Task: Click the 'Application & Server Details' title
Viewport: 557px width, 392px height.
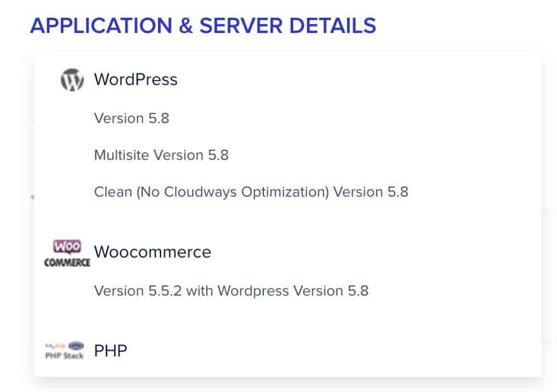Action: pyautogui.click(x=203, y=25)
